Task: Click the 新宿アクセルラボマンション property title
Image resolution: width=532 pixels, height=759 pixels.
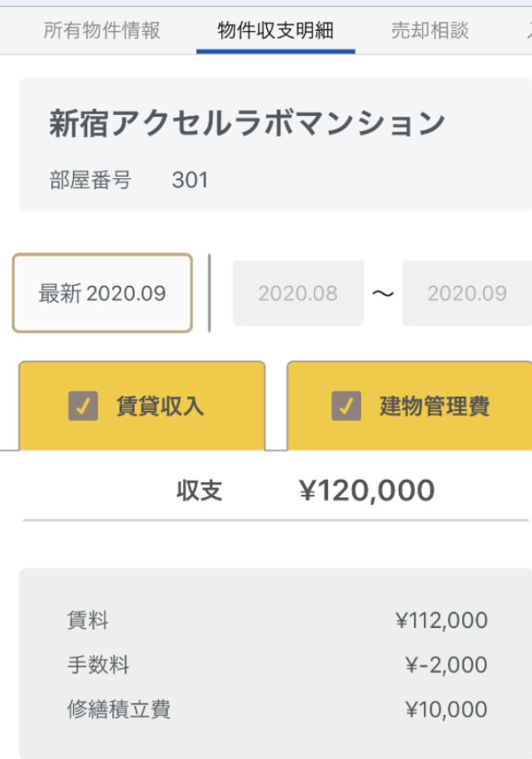Action: (x=247, y=124)
